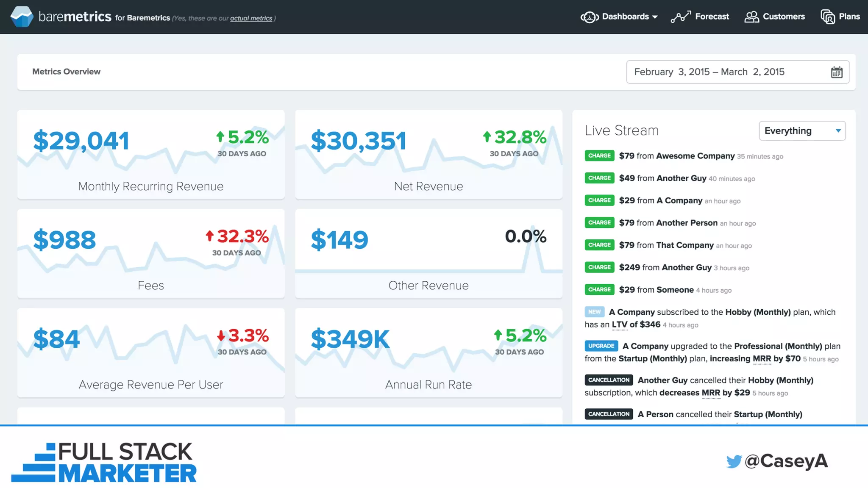
Task: Open the calendar date picker icon
Action: pos(836,72)
